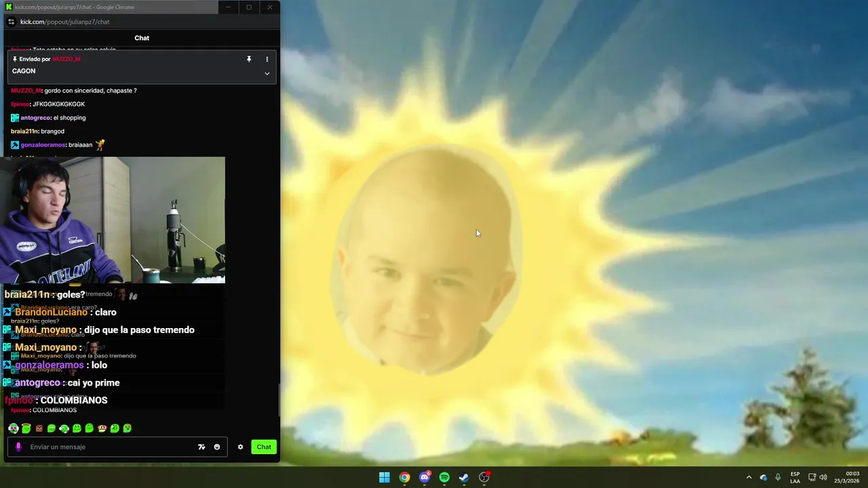Click the 'fpinoo: COLOMBIANOS' chat message

click(x=44, y=410)
